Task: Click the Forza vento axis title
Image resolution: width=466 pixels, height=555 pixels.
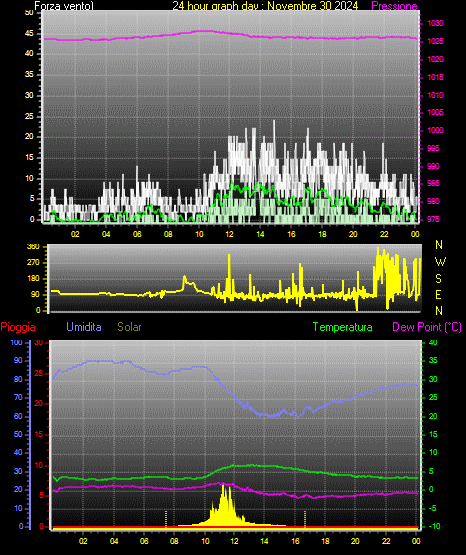Action: point(64,6)
